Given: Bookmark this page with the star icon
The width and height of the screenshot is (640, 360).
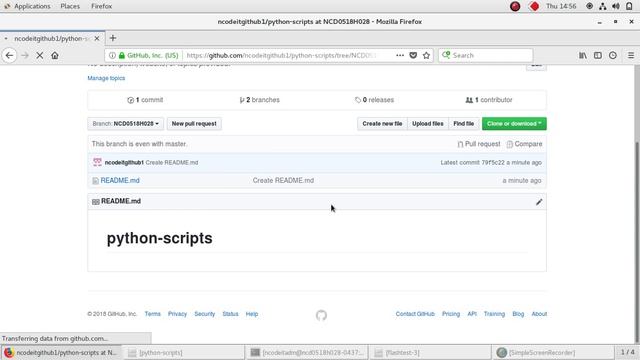Looking at the screenshot, I should click(427, 55).
